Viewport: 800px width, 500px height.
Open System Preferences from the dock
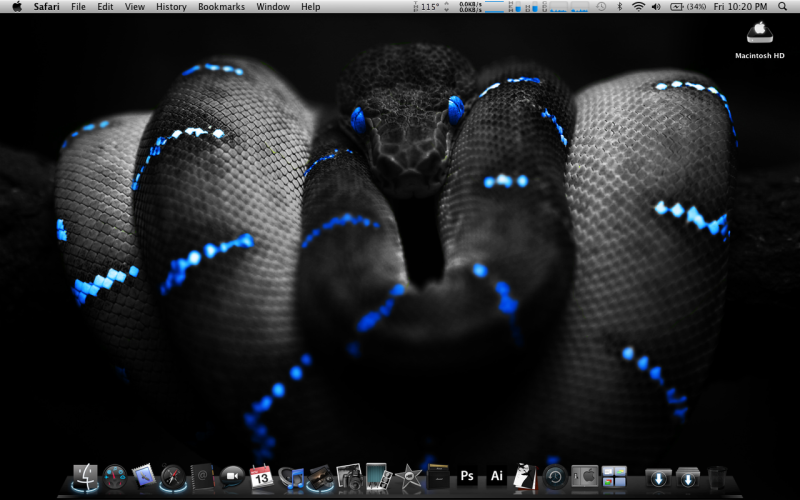(584, 478)
